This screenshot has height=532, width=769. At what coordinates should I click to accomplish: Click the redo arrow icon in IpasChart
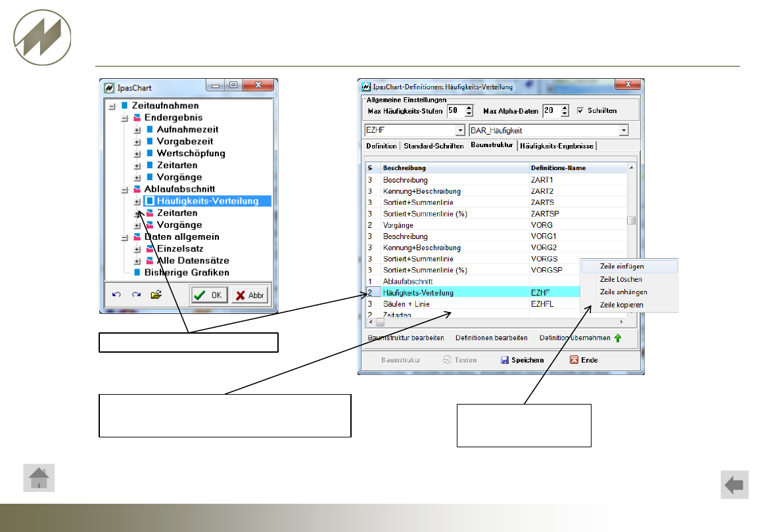(x=136, y=294)
